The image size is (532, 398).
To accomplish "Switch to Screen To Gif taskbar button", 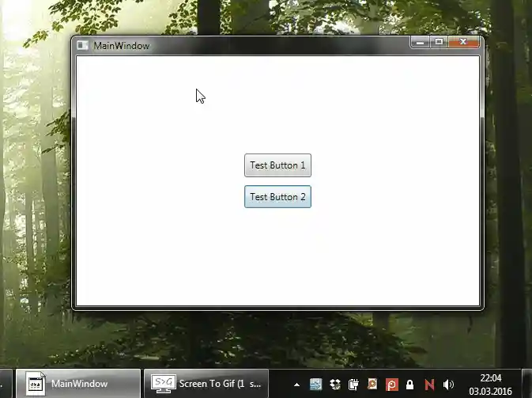I will click(206, 384).
